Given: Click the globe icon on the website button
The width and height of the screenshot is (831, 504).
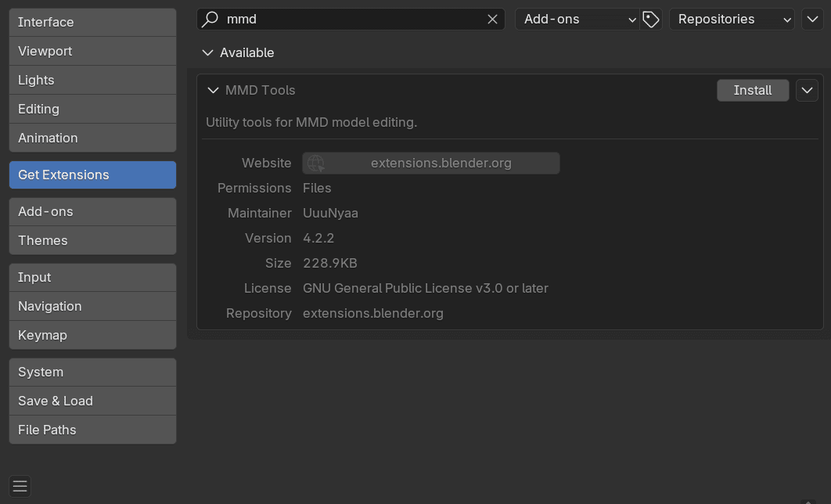Looking at the screenshot, I should pyautogui.click(x=315, y=163).
